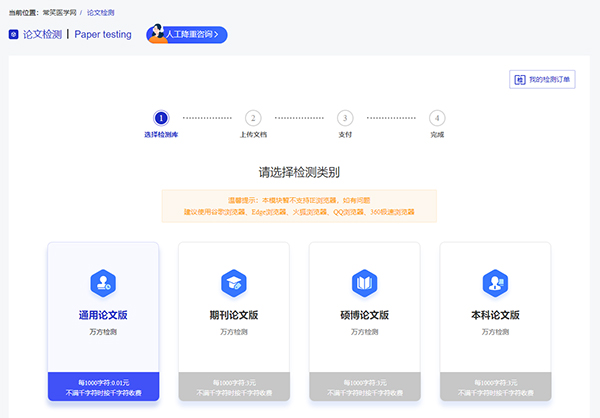Click the orange 温馨提示 browser notice box
Viewport: 600px width, 418px height.
click(x=299, y=206)
